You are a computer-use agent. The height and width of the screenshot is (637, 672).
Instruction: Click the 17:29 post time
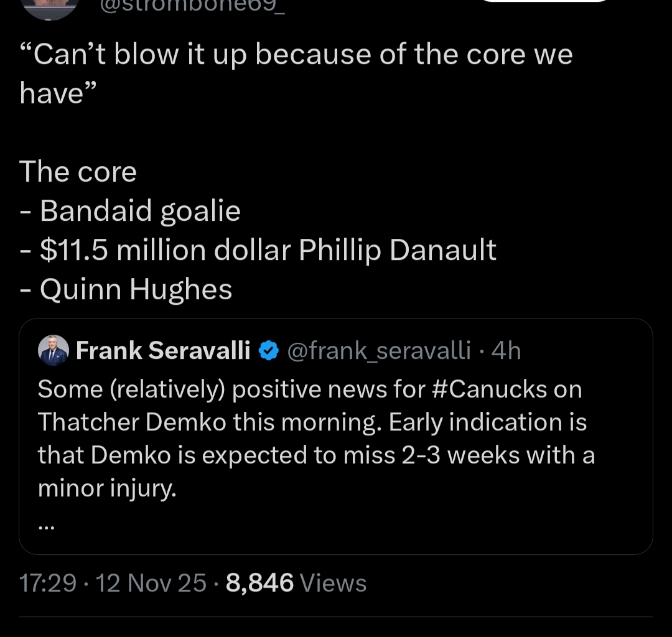(x=47, y=583)
